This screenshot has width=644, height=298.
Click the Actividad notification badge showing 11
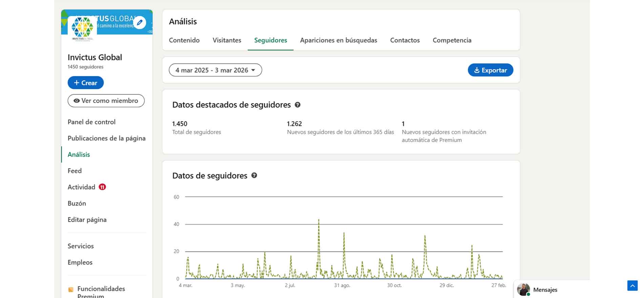(x=102, y=187)
